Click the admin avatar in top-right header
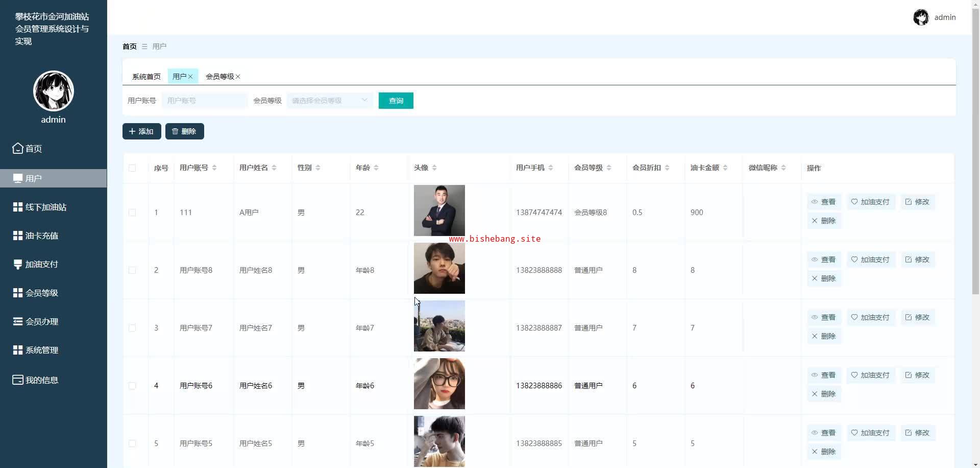This screenshot has width=980, height=468. point(921,17)
